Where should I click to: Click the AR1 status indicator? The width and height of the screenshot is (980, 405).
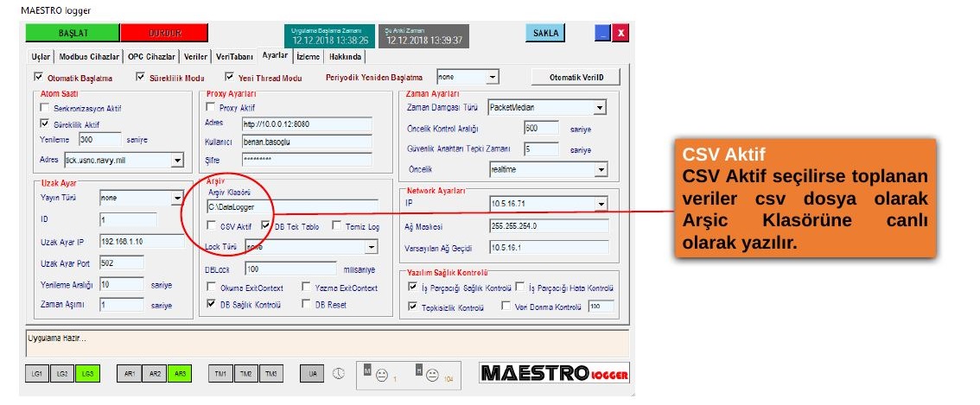click(x=129, y=374)
